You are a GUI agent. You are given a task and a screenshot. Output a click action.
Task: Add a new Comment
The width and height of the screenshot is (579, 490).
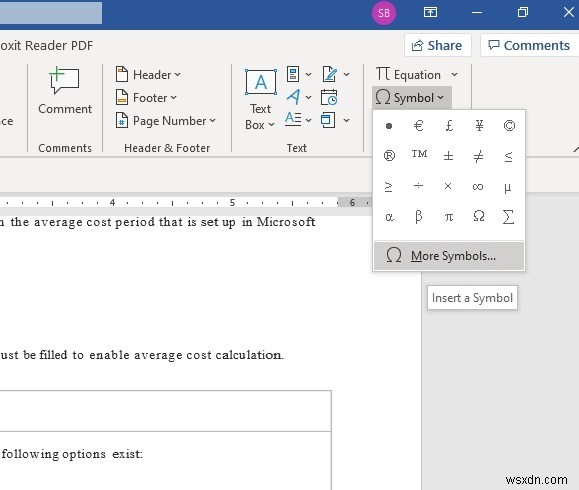65,91
